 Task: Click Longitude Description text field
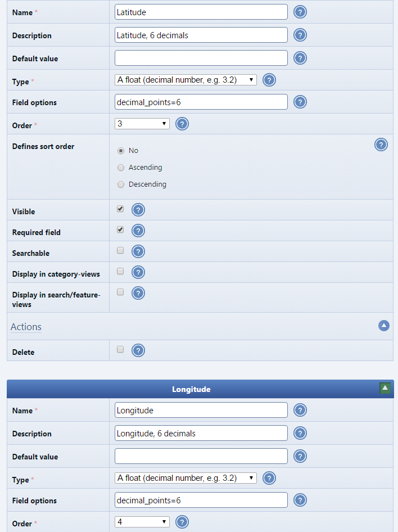[x=201, y=433]
